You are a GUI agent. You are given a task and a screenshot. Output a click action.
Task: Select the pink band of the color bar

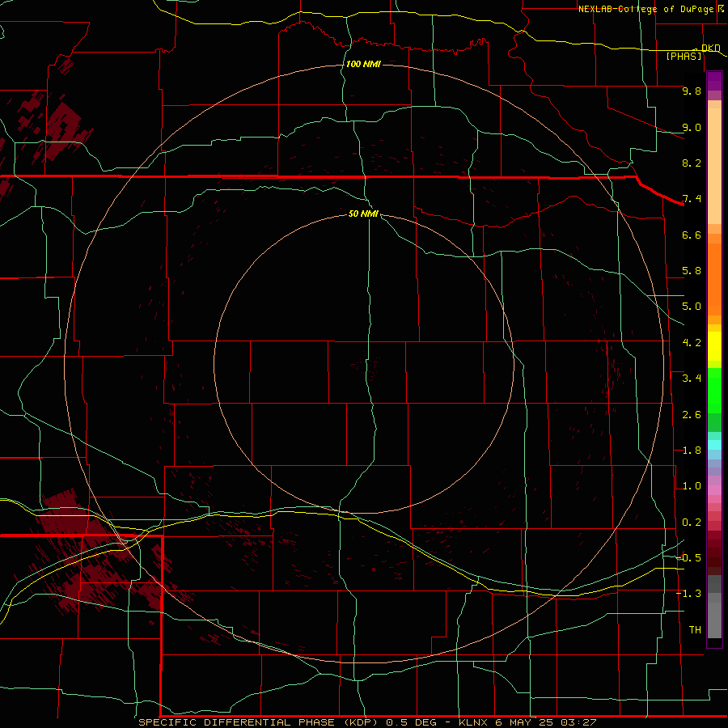click(x=714, y=490)
